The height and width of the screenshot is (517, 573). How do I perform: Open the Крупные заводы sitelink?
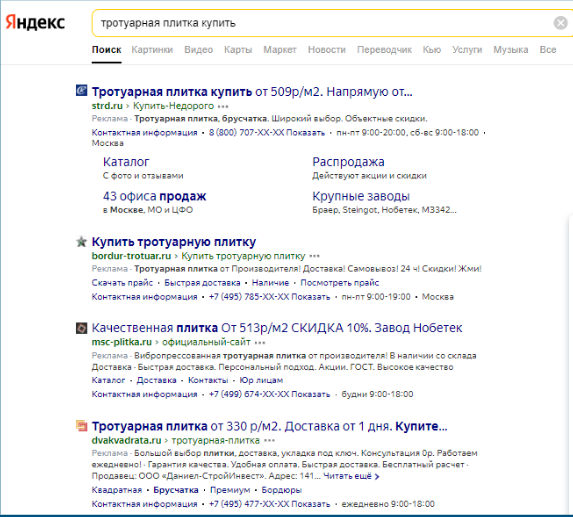(x=361, y=196)
